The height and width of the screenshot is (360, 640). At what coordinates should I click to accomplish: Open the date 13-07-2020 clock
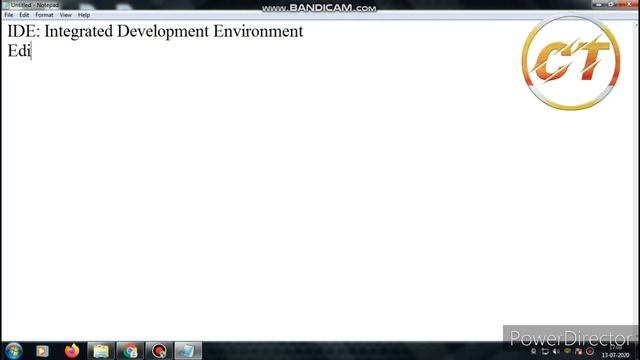point(616,355)
